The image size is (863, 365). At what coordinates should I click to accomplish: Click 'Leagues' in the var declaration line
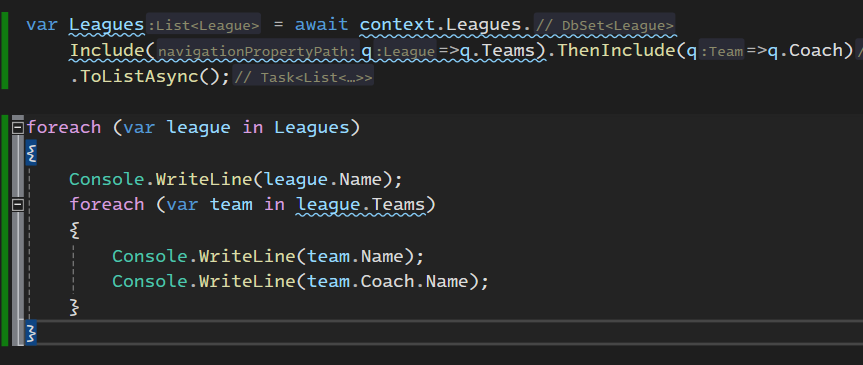107,25
